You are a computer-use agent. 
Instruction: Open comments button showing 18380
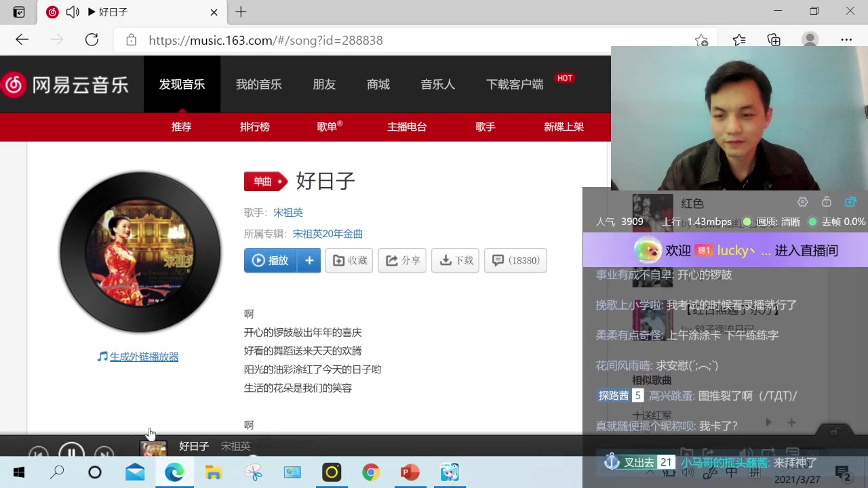point(515,260)
